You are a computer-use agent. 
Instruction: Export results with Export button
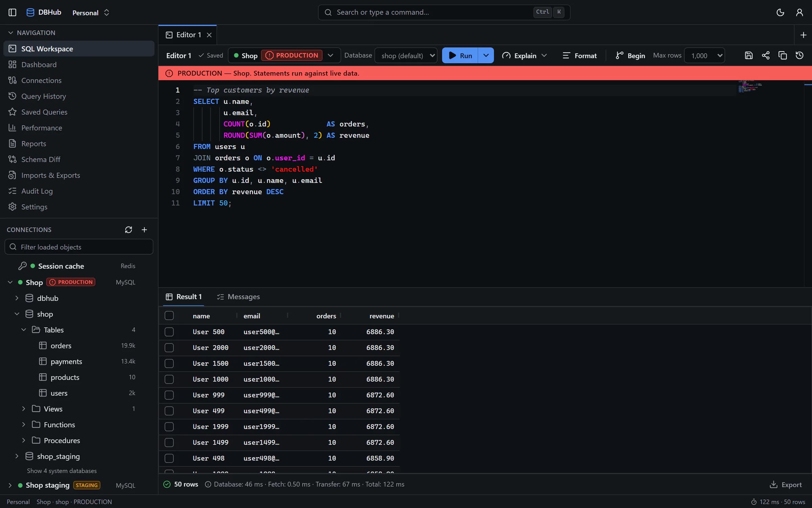(x=786, y=485)
